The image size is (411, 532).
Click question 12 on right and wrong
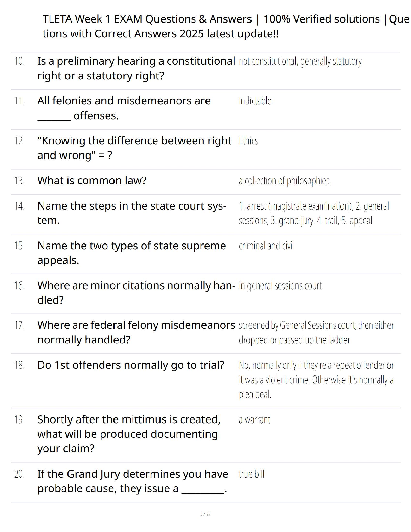point(134,148)
